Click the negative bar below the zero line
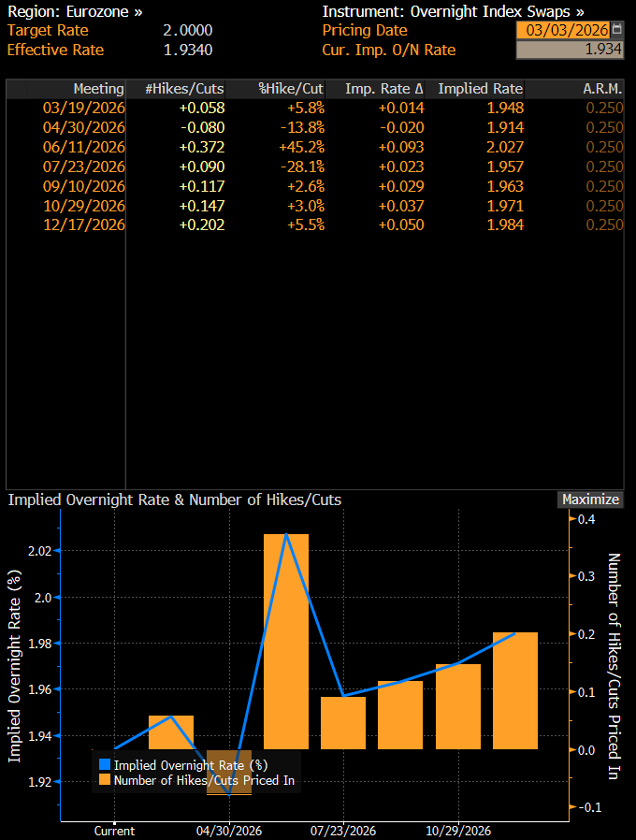 point(229,773)
